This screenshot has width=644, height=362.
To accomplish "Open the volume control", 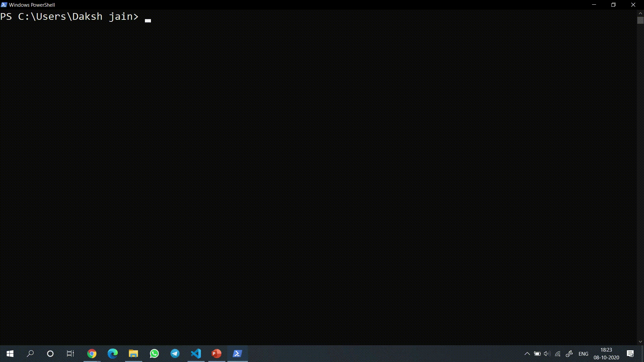I will [547, 354].
